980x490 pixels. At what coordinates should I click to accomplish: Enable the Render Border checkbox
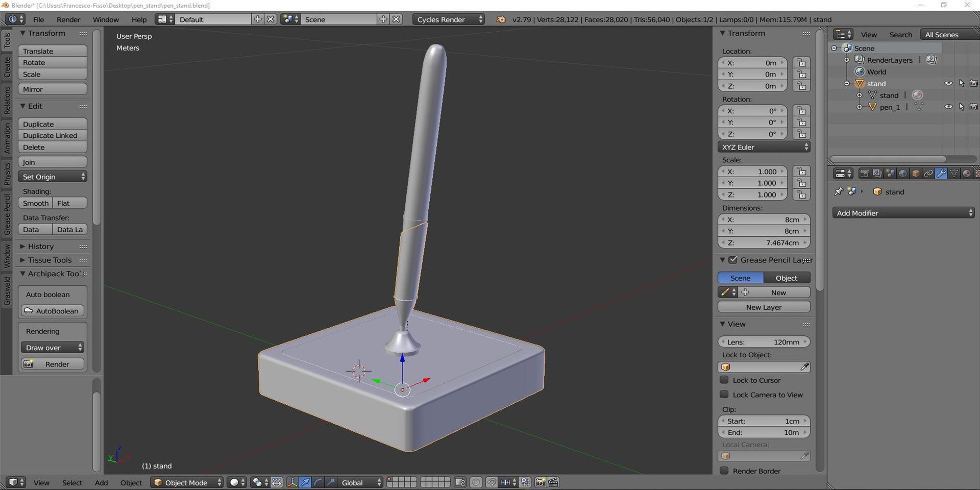coord(724,471)
